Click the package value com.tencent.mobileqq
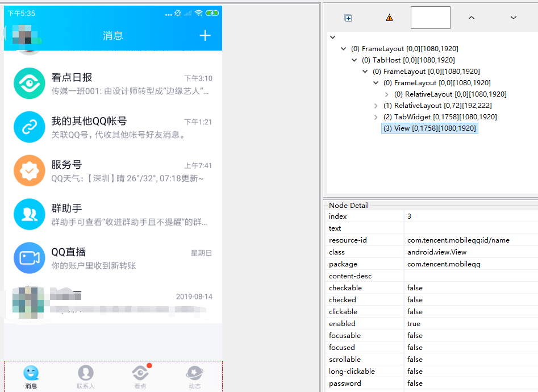538x392 pixels. point(444,264)
